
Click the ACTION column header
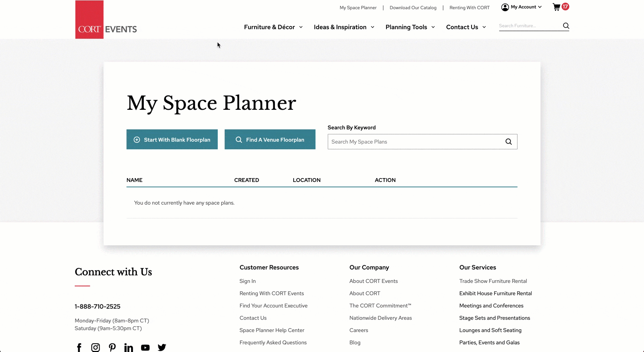point(385,180)
